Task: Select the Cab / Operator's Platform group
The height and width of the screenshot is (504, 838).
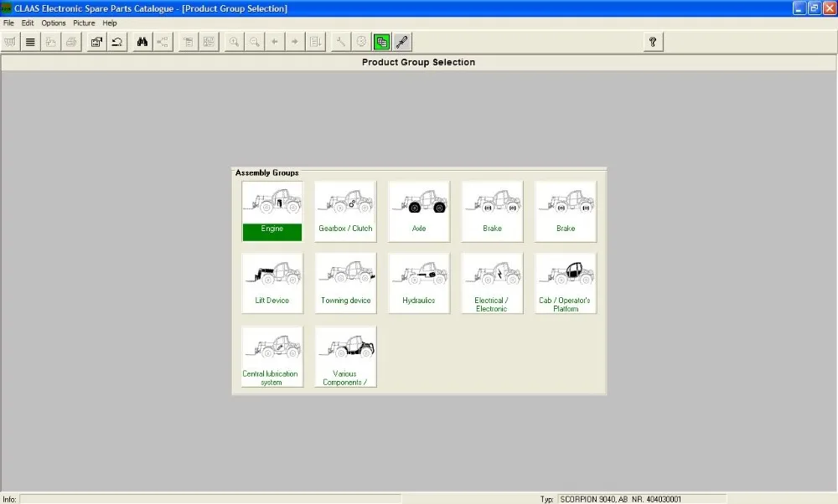Action: (566, 283)
